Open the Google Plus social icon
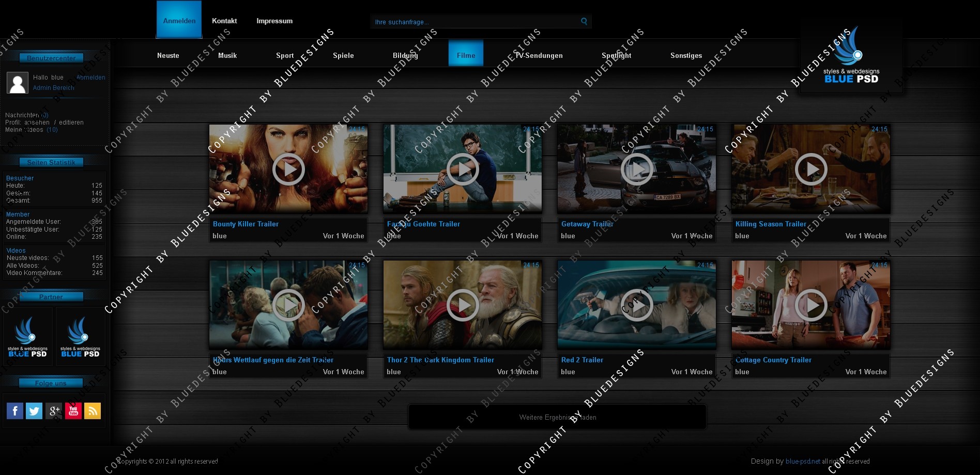 (54, 411)
